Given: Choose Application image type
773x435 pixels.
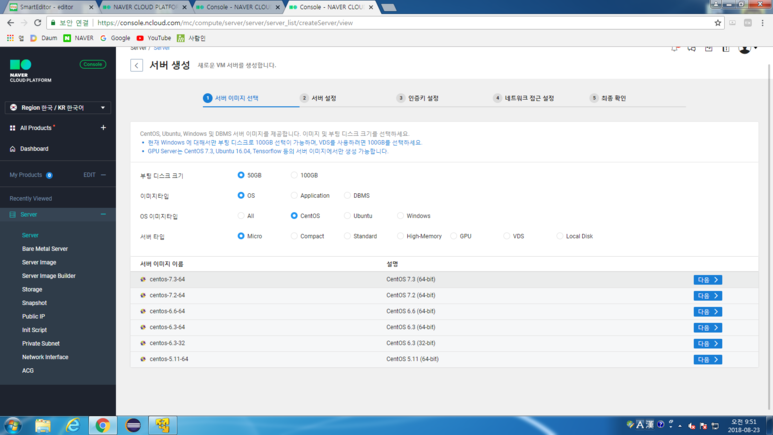Looking at the screenshot, I should tap(294, 195).
